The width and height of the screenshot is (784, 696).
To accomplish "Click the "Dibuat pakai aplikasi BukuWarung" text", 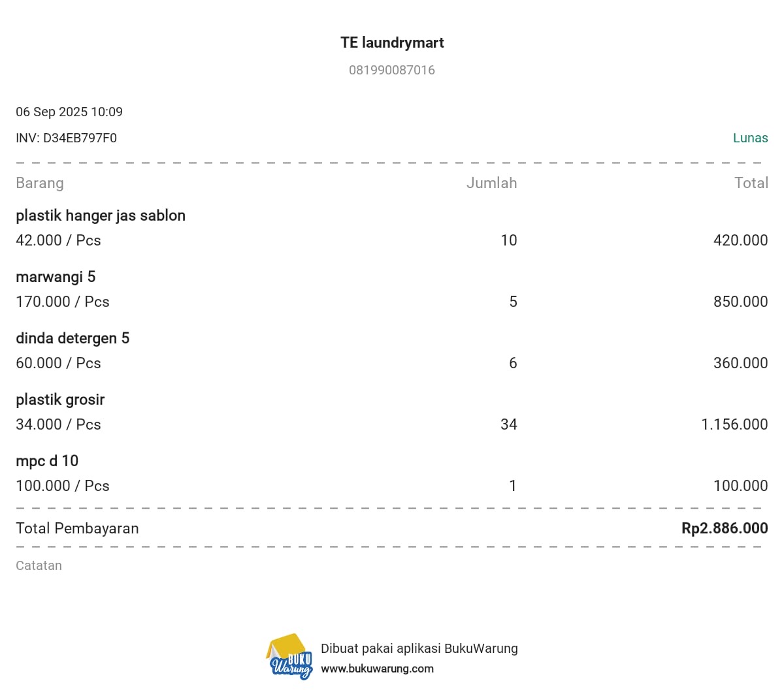I will click(419, 648).
